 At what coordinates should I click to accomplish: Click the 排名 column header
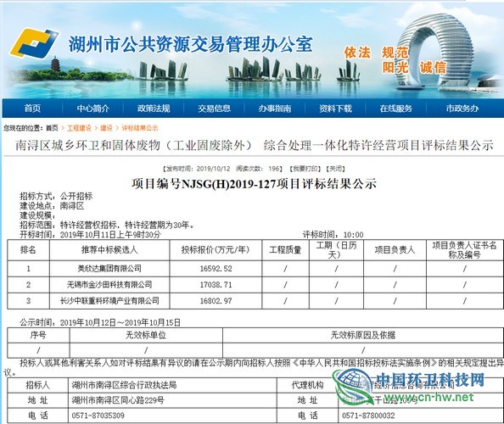pos(28,250)
